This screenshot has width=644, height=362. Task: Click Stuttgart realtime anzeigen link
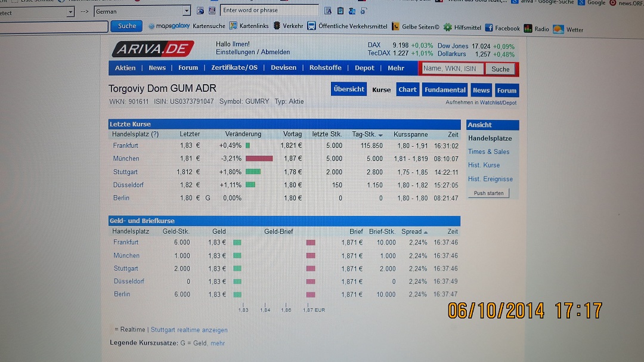coord(189,330)
